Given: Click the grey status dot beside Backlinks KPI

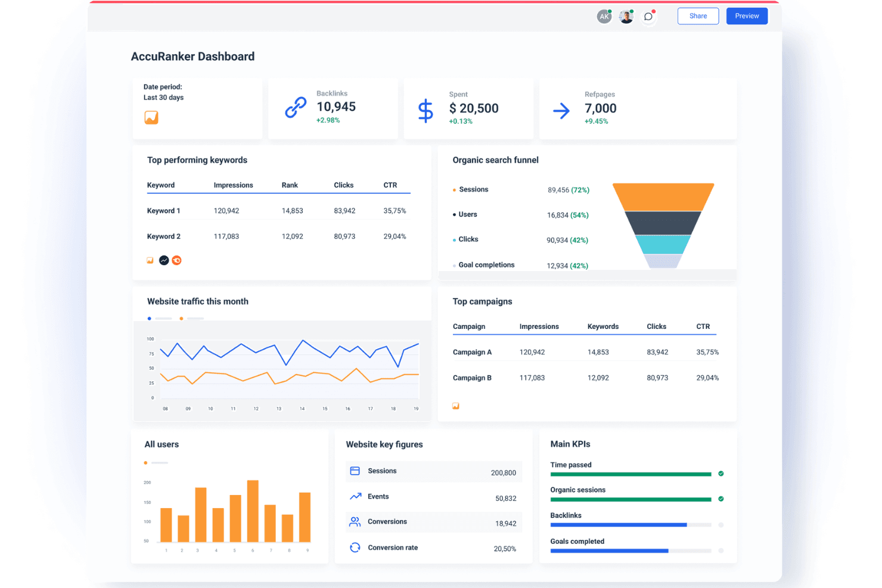Looking at the screenshot, I should coord(721,525).
